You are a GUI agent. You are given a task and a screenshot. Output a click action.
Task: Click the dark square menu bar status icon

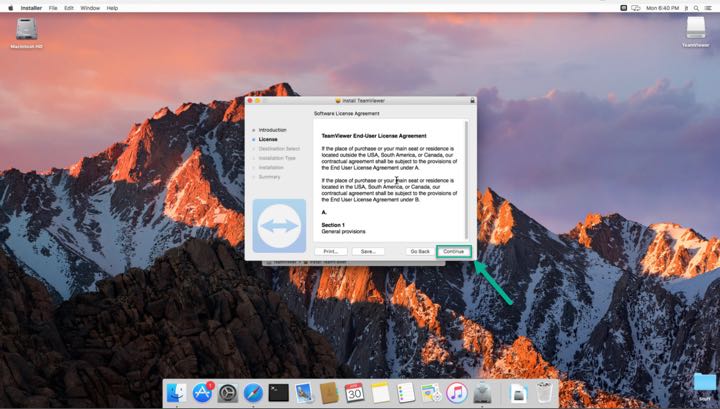pyautogui.click(x=624, y=8)
